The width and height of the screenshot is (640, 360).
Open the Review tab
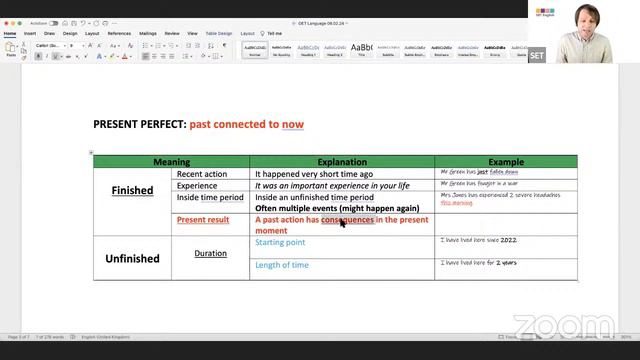pyautogui.click(x=172, y=33)
